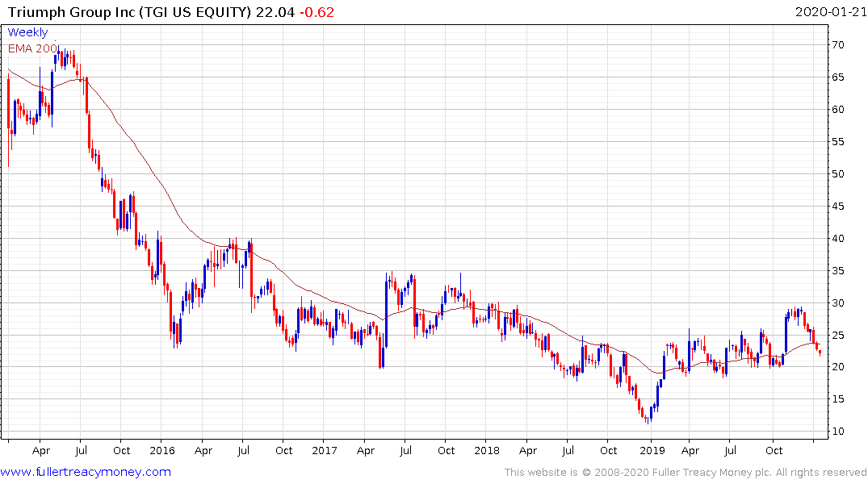Click the 30 price axis label
This screenshot has height=484, width=868.
837,303
